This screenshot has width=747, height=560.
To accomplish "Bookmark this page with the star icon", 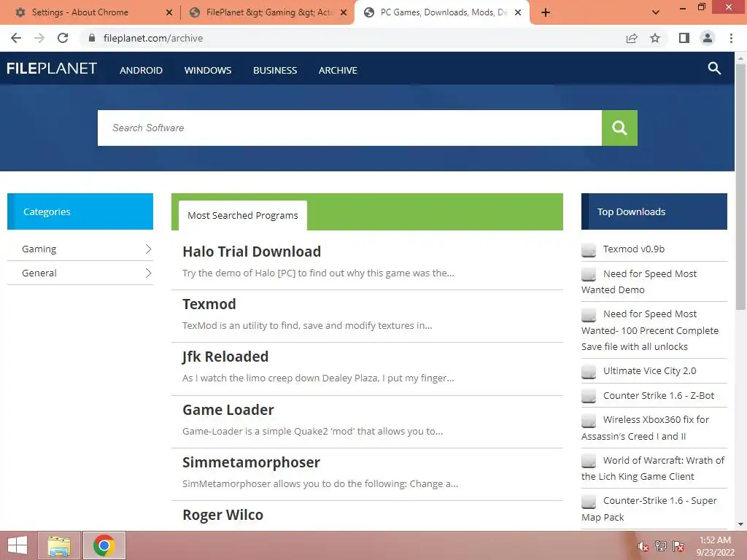I will click(655, 38).
